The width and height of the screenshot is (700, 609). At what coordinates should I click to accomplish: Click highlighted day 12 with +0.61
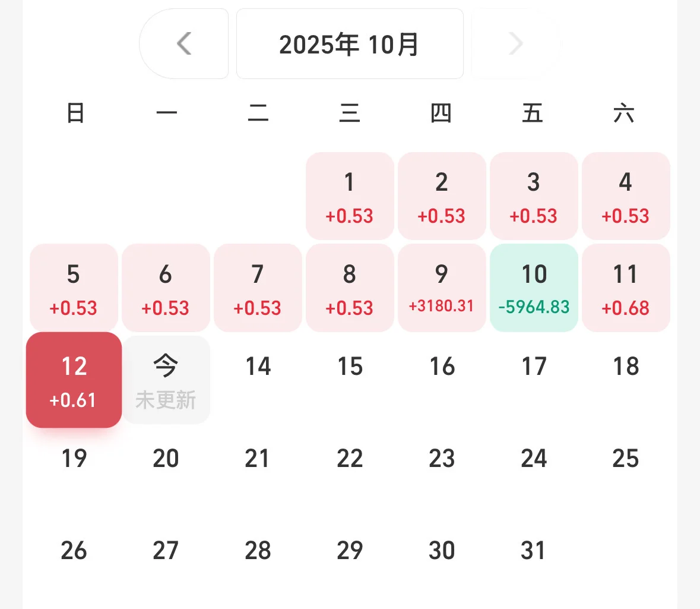coord(74,380)
